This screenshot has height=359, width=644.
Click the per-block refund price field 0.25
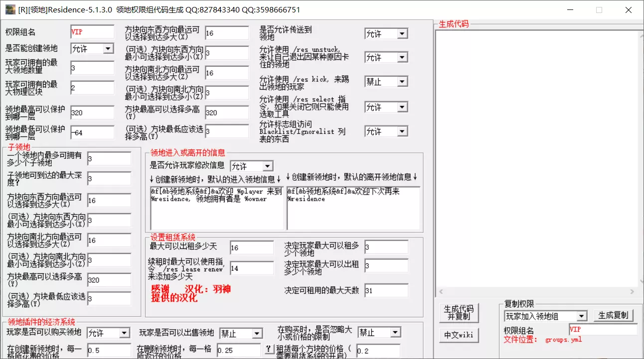(238, 350)
